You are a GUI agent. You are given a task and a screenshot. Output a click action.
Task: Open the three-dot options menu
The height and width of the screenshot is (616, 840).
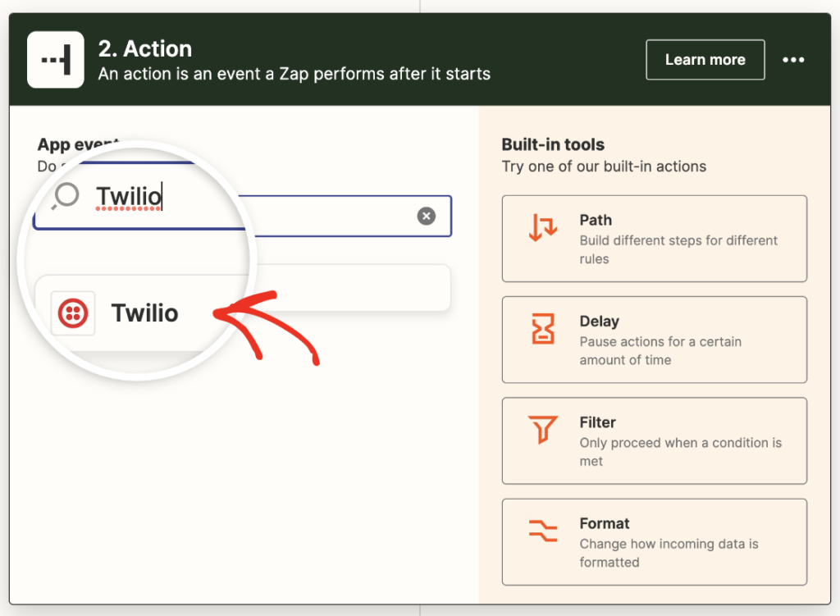(793, 59)
